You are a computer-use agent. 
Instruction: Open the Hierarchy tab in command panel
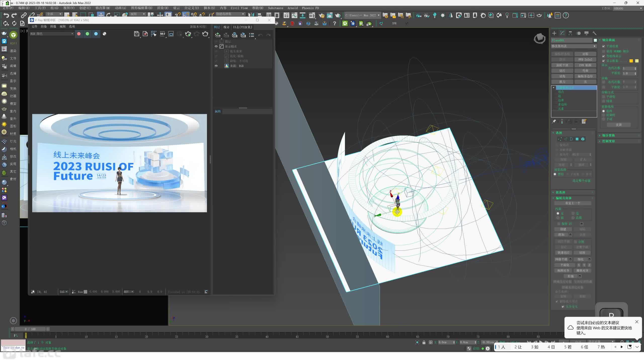point(570,33)
